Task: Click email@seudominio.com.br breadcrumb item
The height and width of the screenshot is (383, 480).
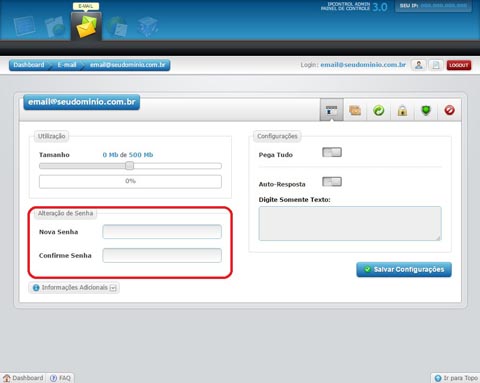Action: (x=128, y=65)
